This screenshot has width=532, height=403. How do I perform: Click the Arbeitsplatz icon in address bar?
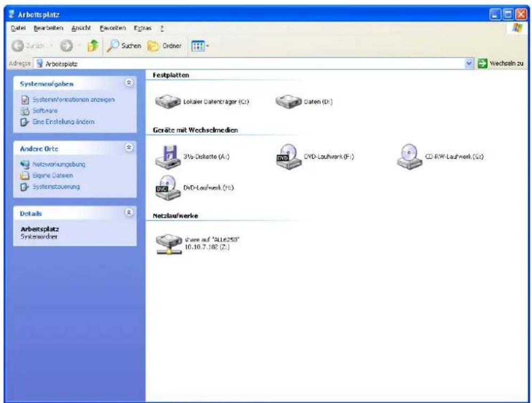click(x=40, y=63)
